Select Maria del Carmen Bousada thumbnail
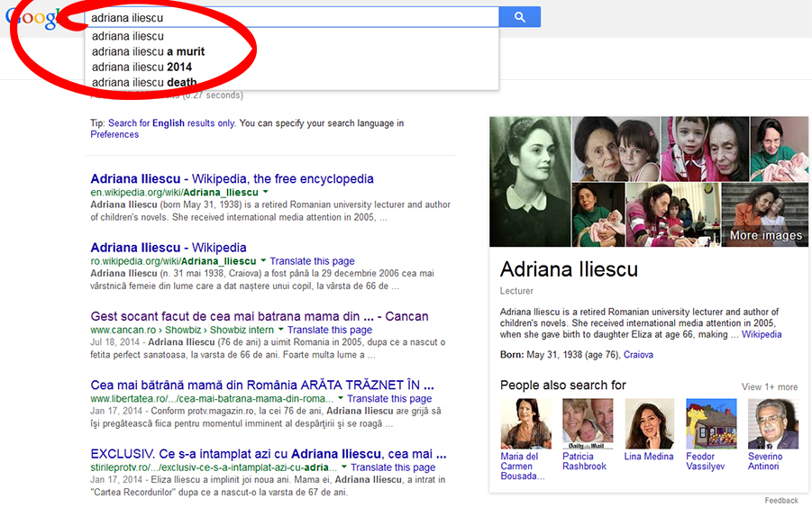 (x=525, y=424)
